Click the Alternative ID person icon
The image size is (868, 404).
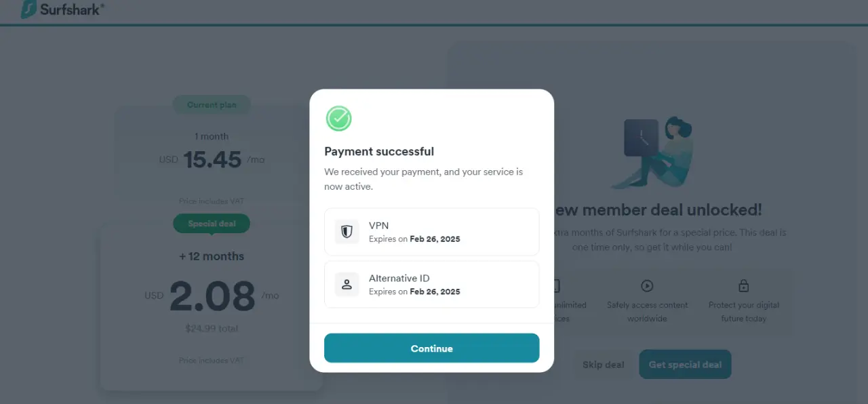(x=347, y=285)
